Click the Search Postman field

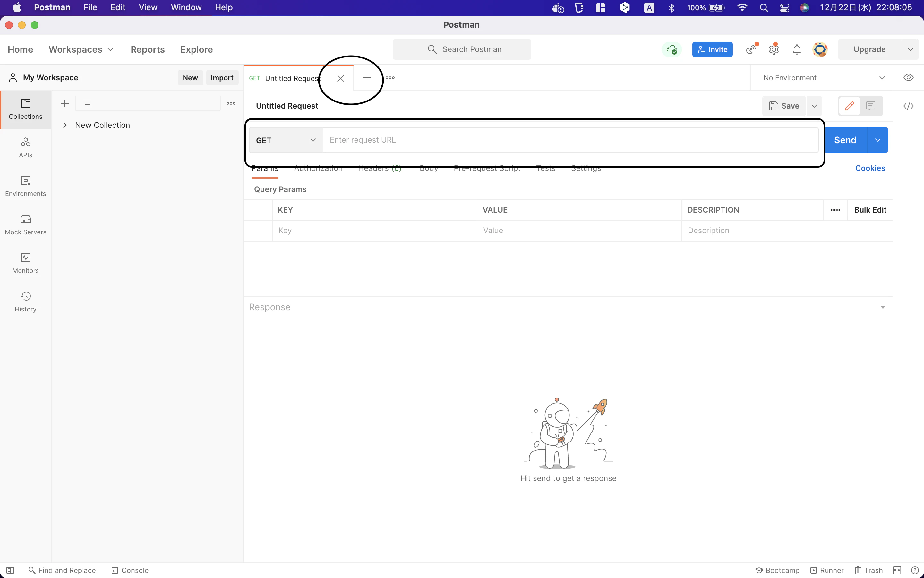pyautogui.click(x=462, y=49)
